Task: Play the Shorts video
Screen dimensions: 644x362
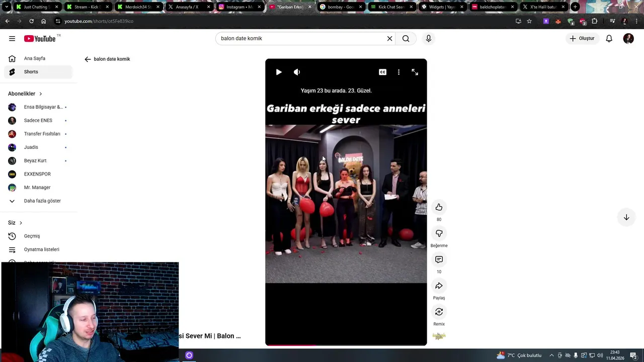Action: click(279, 72)
